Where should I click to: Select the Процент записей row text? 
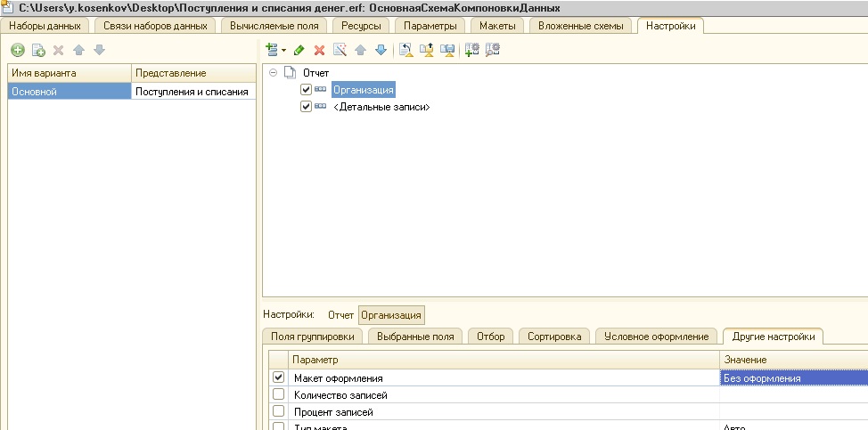333,412
